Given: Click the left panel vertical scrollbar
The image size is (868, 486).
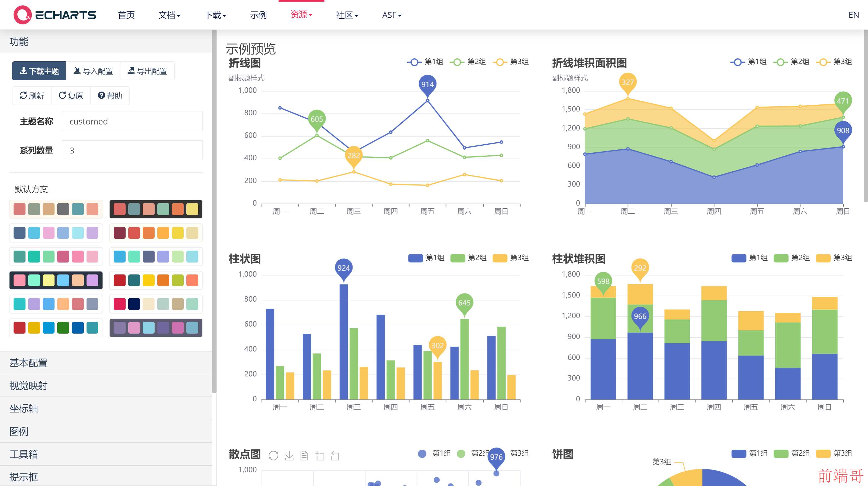Looking at the screenshot, I should [x=214, y=211].
